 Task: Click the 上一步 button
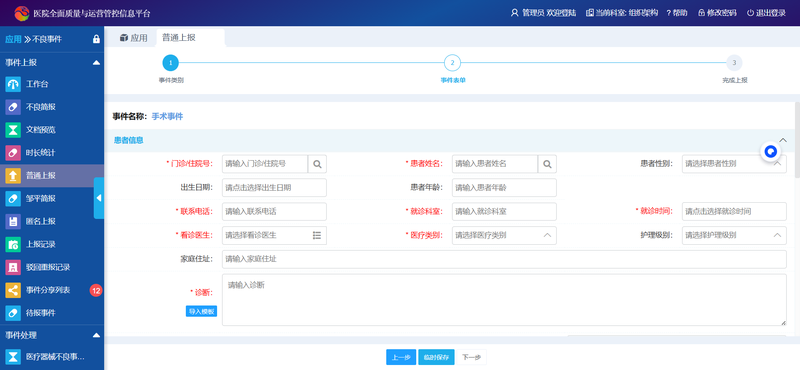401,357
